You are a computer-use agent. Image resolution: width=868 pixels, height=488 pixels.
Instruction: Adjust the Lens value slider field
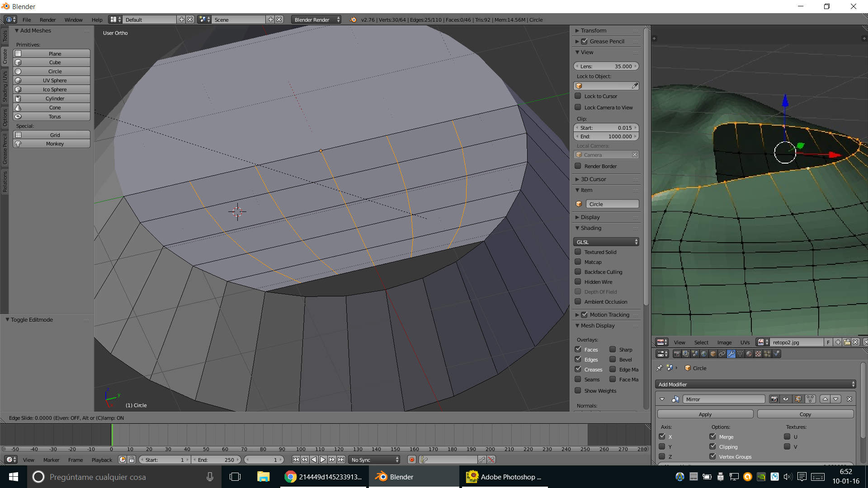tap(606, 66)
